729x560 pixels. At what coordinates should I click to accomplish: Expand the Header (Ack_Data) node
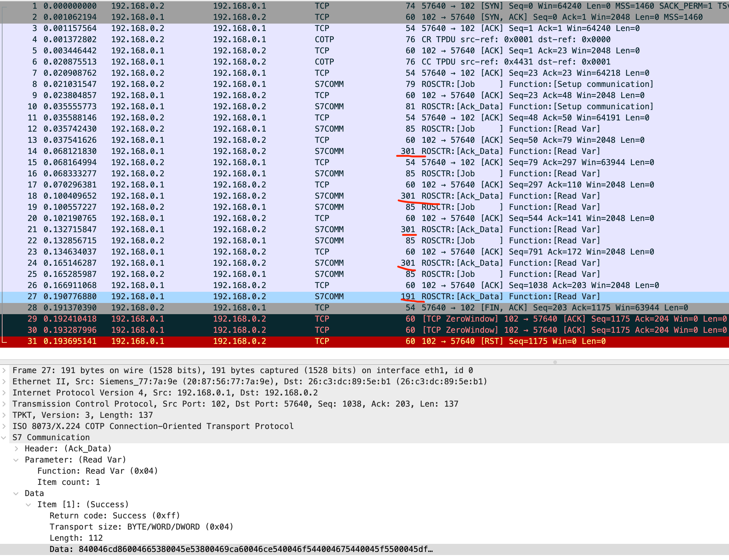point(16,449)
